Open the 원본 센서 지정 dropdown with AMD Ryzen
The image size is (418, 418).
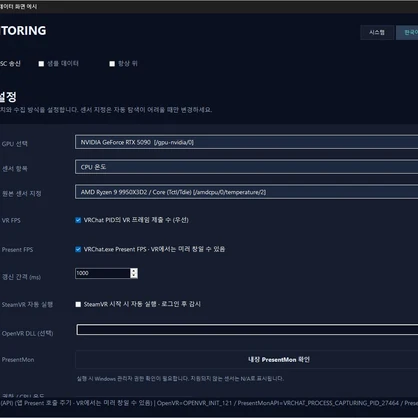(246, 192)
